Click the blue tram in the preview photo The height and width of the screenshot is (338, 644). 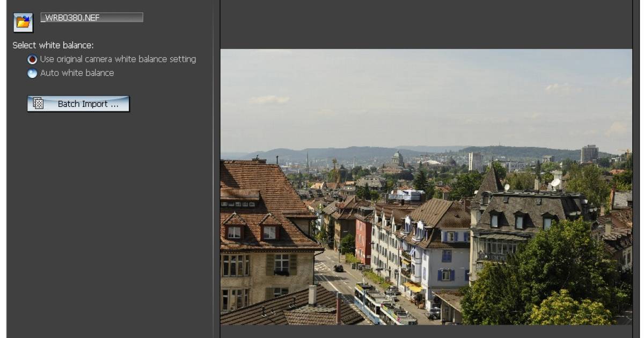(x=370, y=301)
